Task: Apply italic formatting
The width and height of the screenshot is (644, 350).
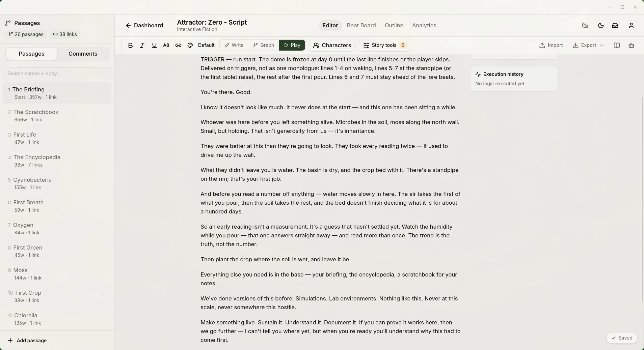Action: pos(142,45)
